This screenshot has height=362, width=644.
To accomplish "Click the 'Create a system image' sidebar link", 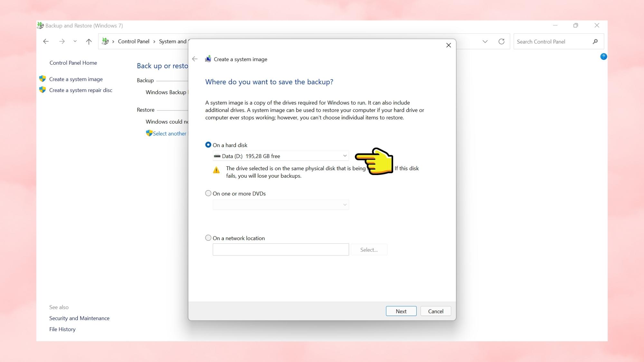I will pos(76,79).
